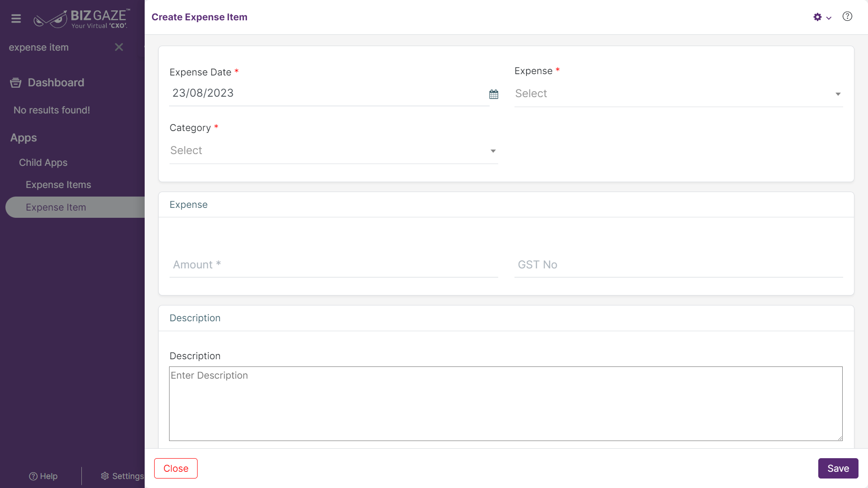Click the Expense Date field
Screen dimensions: 868x488
click(329, 93)
